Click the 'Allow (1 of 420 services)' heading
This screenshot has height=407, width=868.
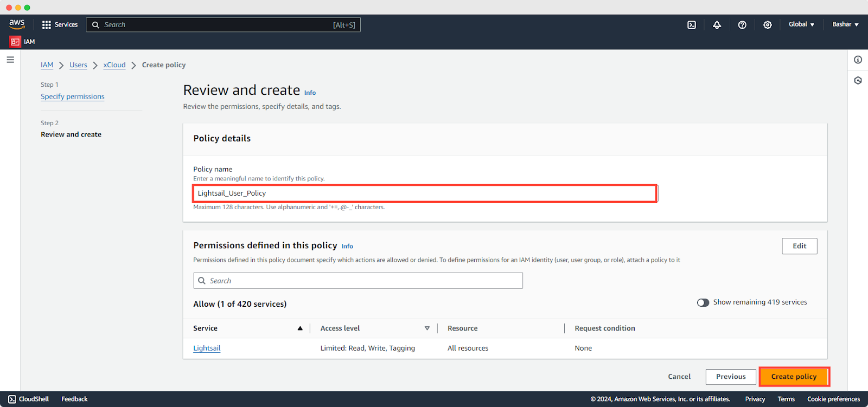tap(240, 304)
